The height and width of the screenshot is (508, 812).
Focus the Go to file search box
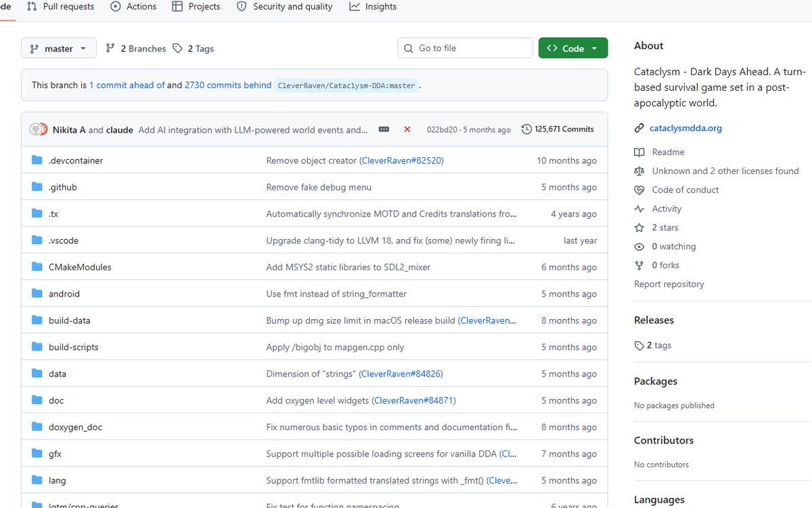(x=466, y=48)
